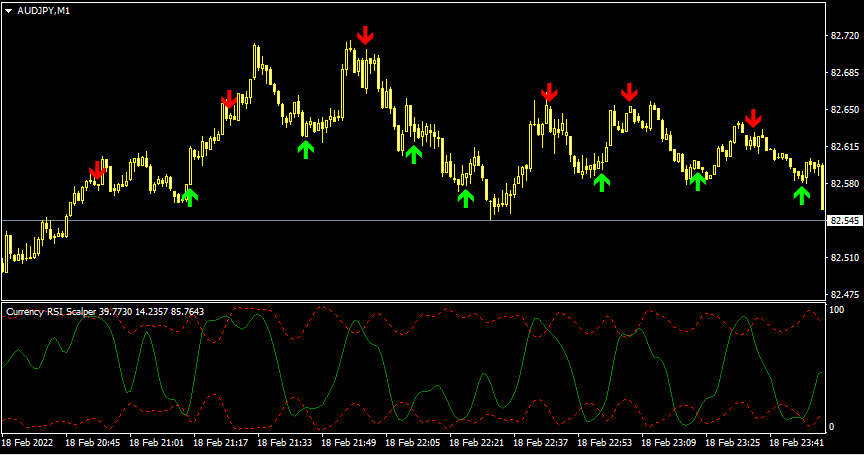Click the 82.720 price scale value
The height and width of the screenshot is (455, 864).
[845, 37]
